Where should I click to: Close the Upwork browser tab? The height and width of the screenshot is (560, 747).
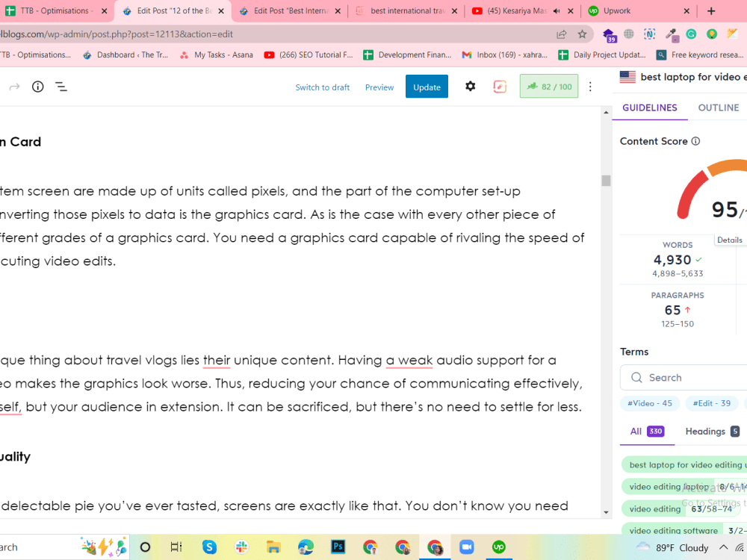(686, 11)
